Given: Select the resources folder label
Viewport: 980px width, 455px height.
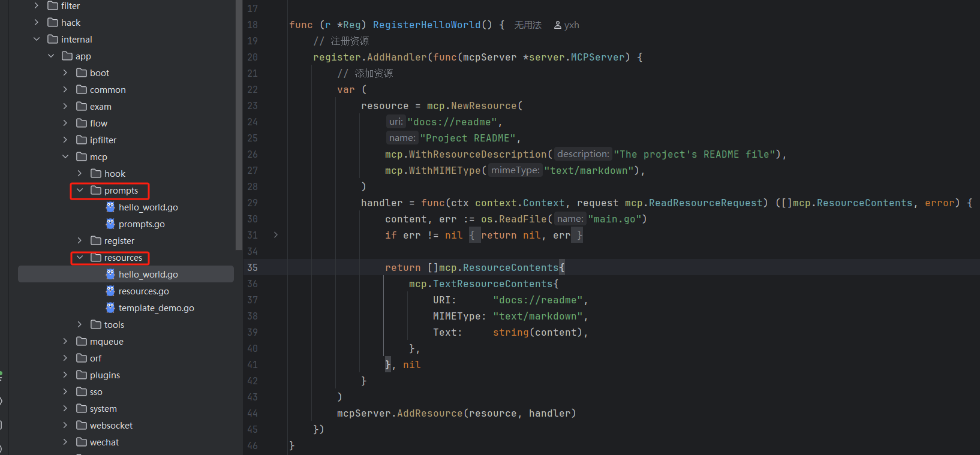Looking at the screenshot, I should click(x=123, y=257).
